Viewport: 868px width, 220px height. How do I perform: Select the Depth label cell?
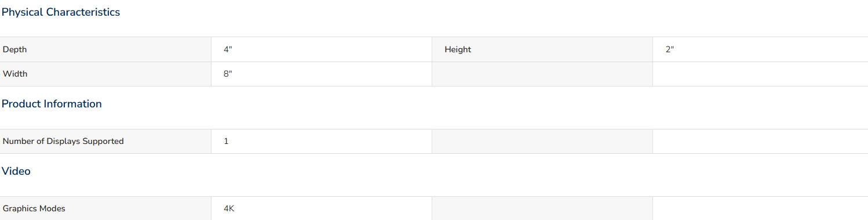[x=105, y=49]
